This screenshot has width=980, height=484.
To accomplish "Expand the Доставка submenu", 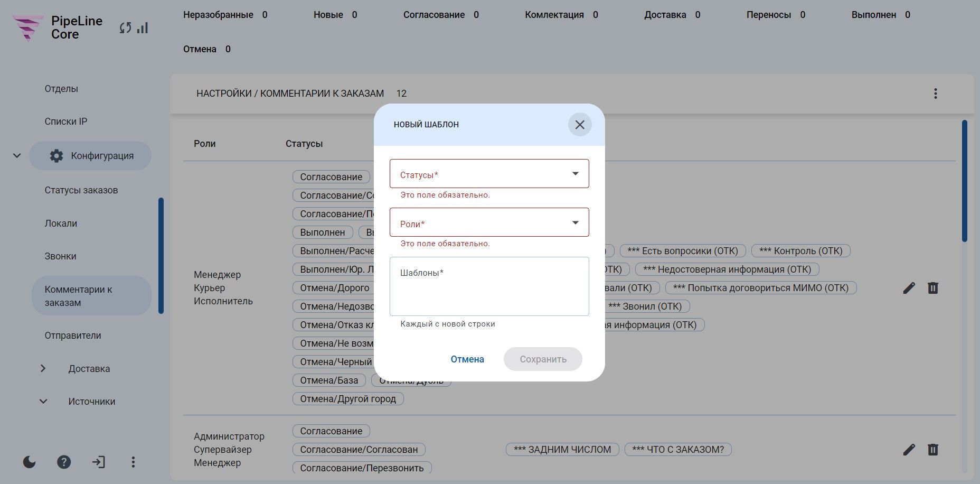I will 43,368.
